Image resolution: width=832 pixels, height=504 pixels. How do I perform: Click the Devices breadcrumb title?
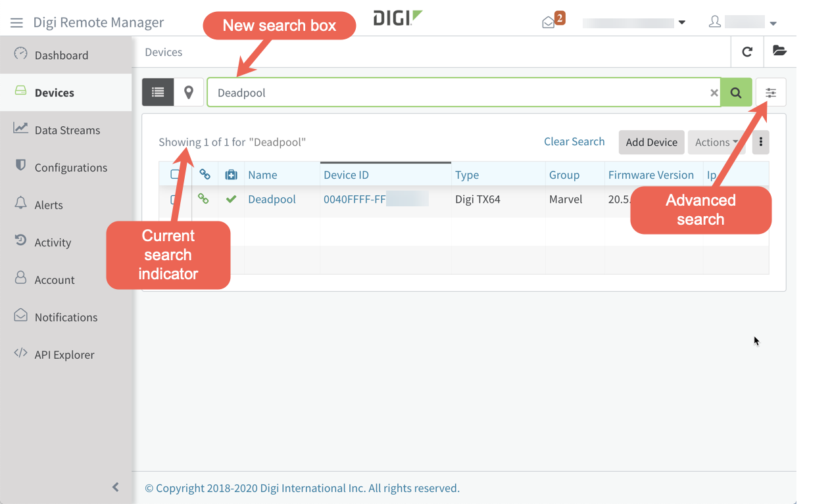coord(164,52)
